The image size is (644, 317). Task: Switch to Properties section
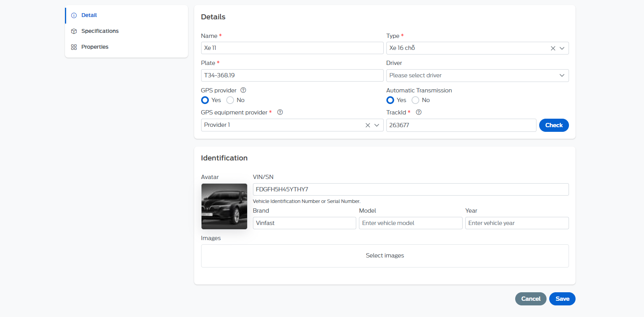pyautogui.click(x=126, y=47)
